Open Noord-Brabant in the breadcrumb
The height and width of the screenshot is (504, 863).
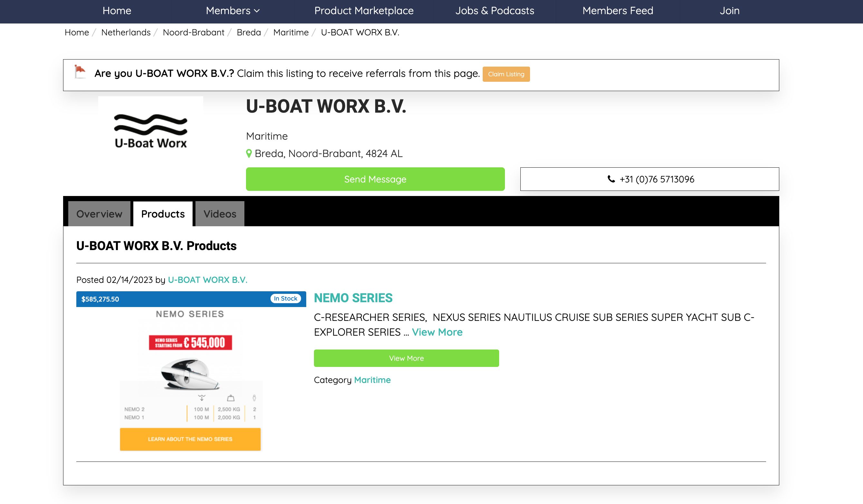(x=194, y=32)
